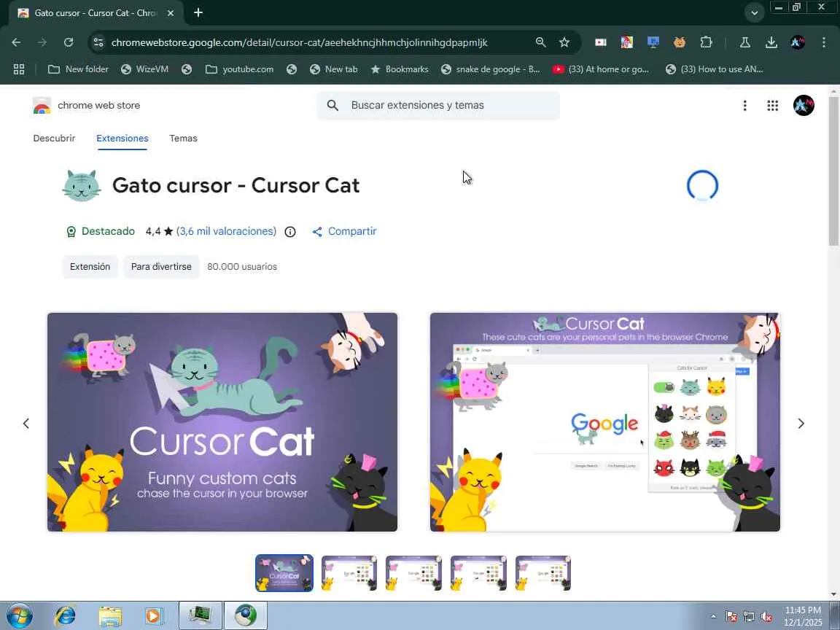Open Windows Media Player from taskbar

click(155, 615)
